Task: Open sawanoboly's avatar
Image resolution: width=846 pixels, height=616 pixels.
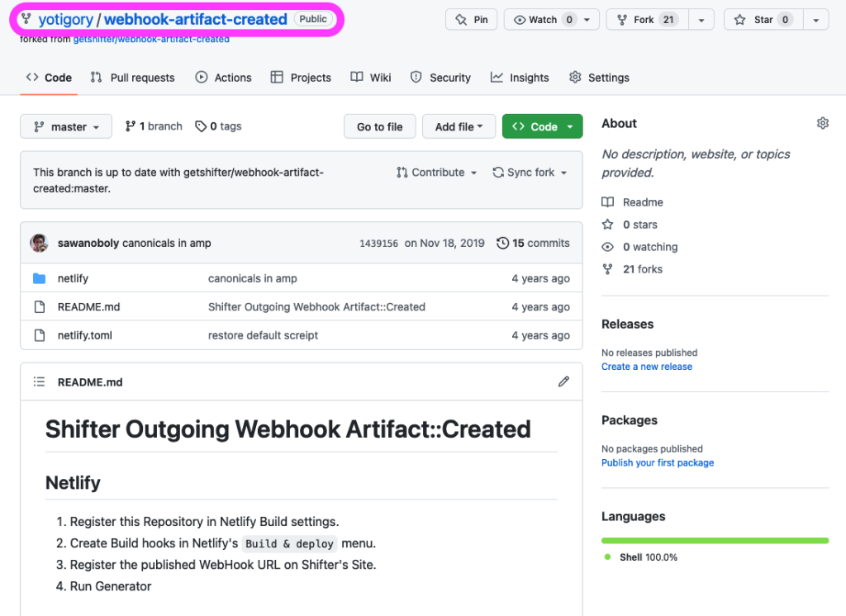Action: 39,243
